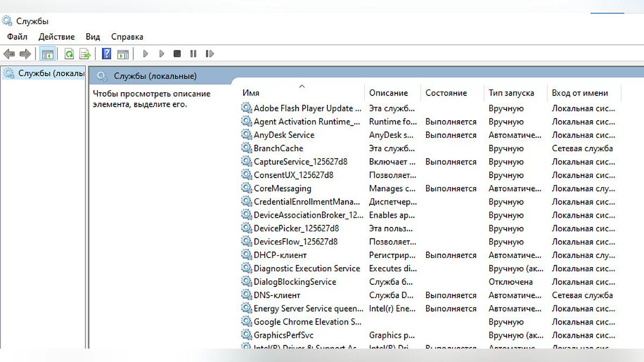Viewport: 644px width, 362px height.
Task: Click the Restart service toolbar icon
Action: point(210,54)
